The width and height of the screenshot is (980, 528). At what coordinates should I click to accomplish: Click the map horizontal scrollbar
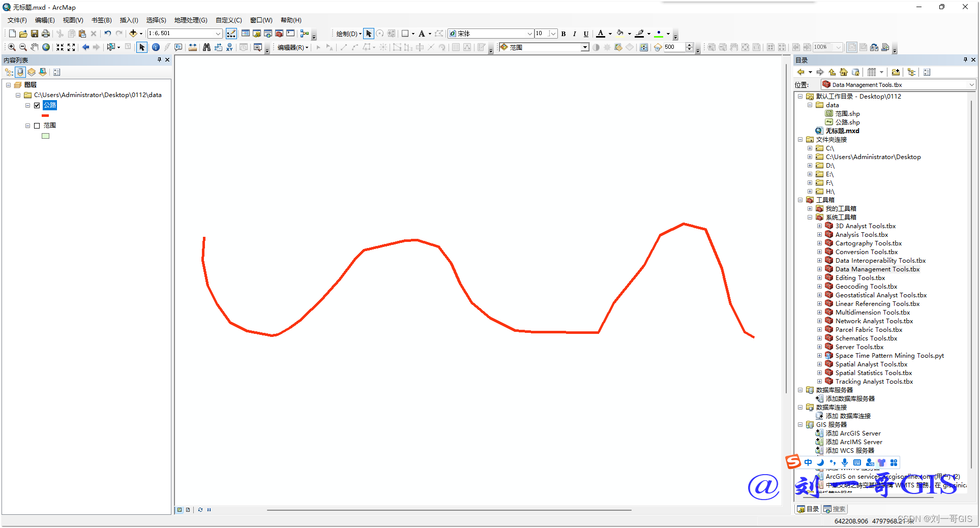(x=449, y=510)
